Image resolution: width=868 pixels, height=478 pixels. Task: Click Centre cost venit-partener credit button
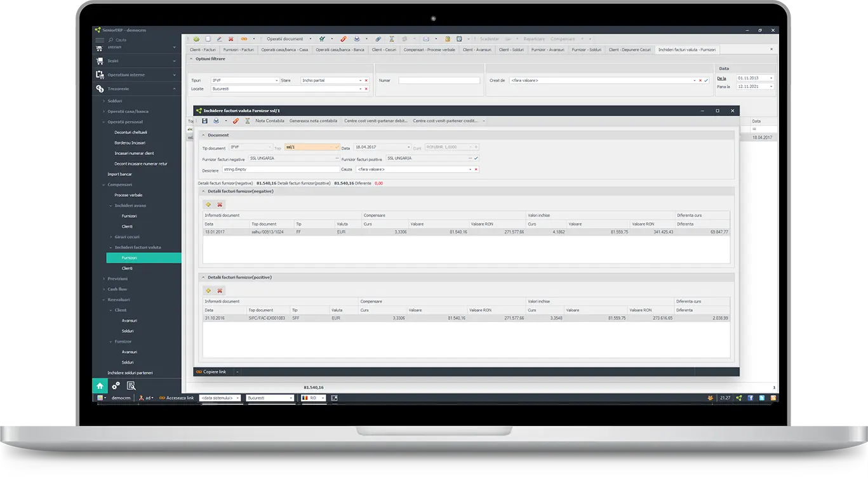click(x=446, y=121)
